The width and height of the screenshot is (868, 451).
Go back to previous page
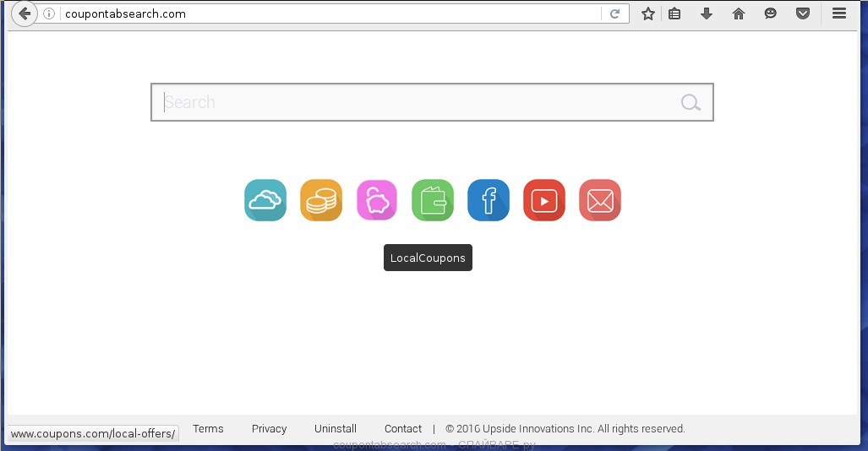pos(25,14)
